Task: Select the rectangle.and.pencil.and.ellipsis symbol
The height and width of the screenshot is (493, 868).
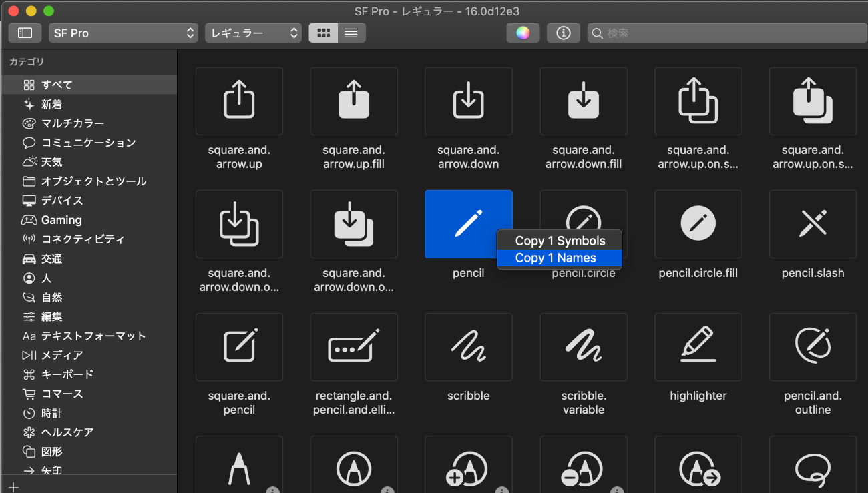Action: [354, 347]
